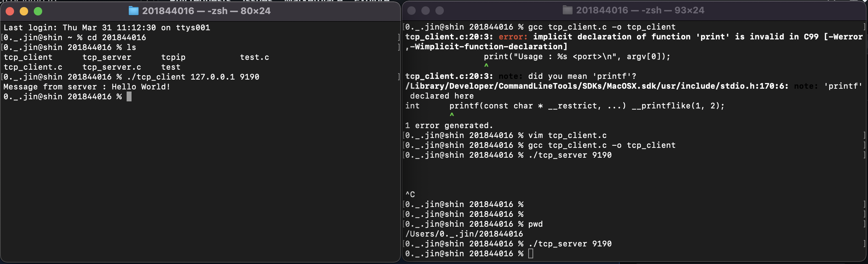The width and height of the screenshot is (868, 264).
Task: Click './tcp_client 127.0.0.1 9190' command in left terminal
Action: coord(193,77)
